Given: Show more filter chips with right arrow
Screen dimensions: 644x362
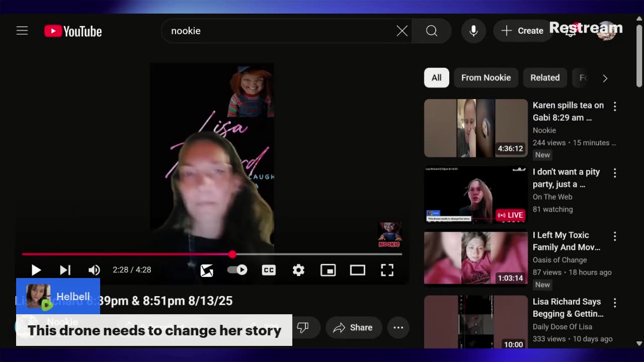Looking at the screenshot, I should [605, 78].
